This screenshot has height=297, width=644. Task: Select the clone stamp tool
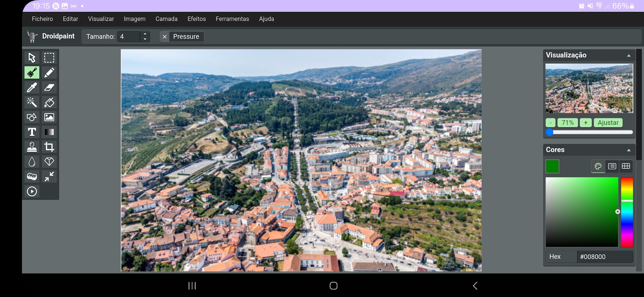click(32, 147)
